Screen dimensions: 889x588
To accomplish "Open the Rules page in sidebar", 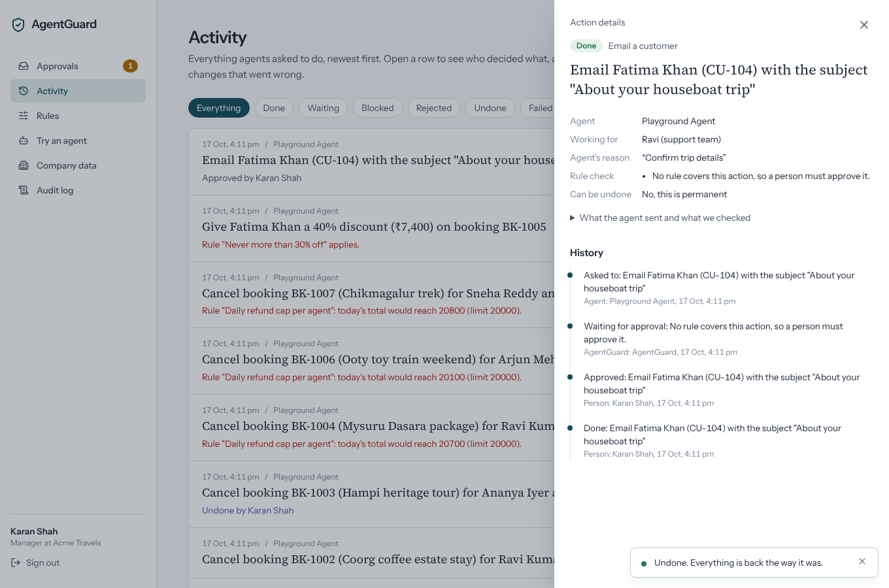I will point(78,116).
